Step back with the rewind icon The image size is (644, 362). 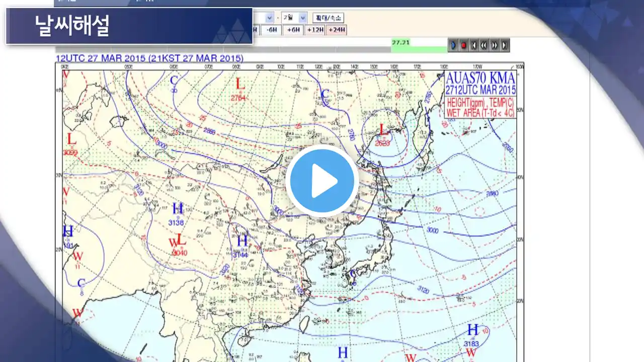484,46
